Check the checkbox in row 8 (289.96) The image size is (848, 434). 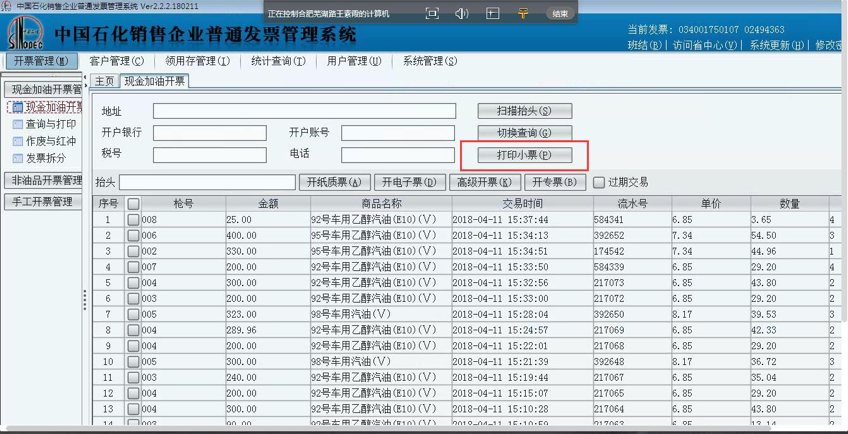point(133,330)
